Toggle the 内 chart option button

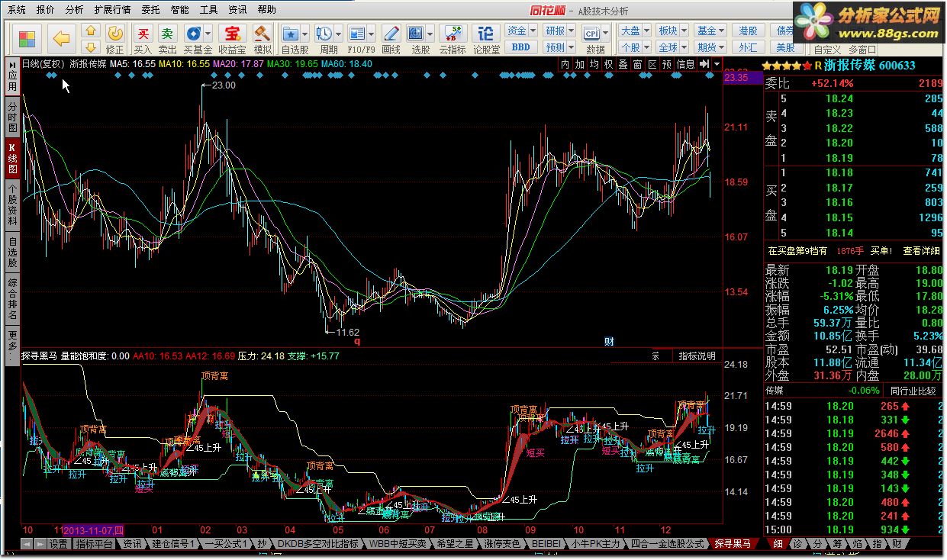(x=565, y=64)
